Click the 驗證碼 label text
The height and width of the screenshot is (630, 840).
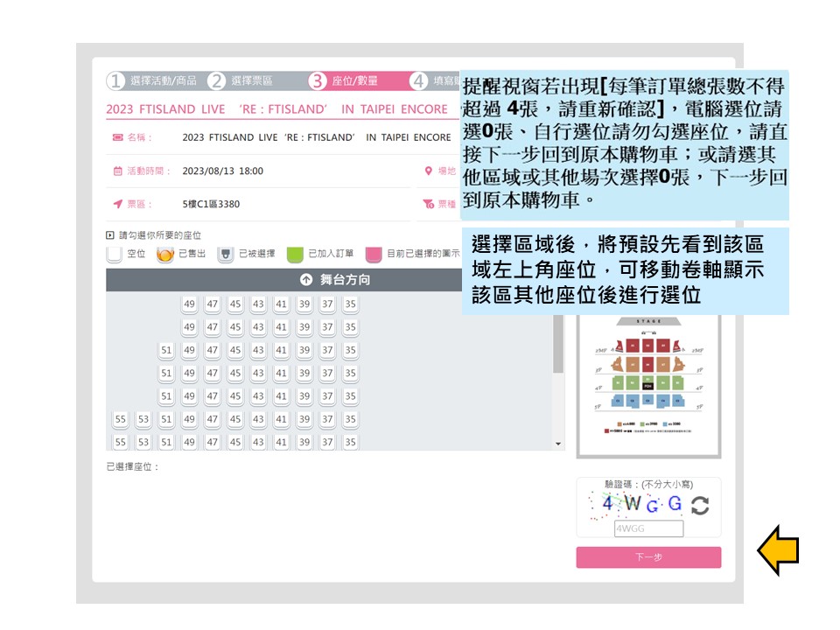[x=648, y=484]
